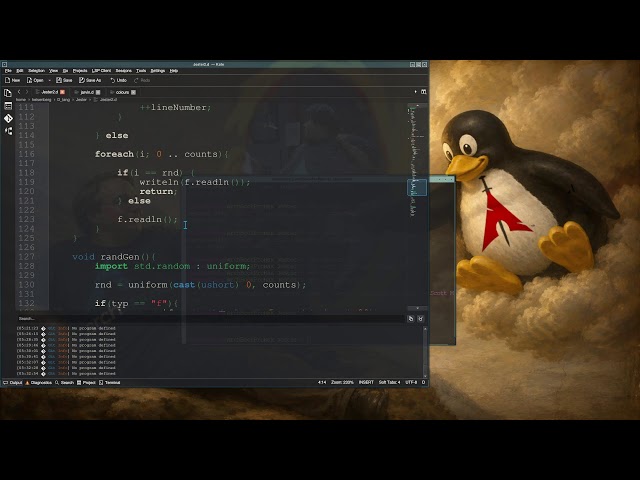Click 'Jester' folder in breadcrumb path
Viewport: 640px width, 480px height.
pyautogui.click(x=81, y=100)
